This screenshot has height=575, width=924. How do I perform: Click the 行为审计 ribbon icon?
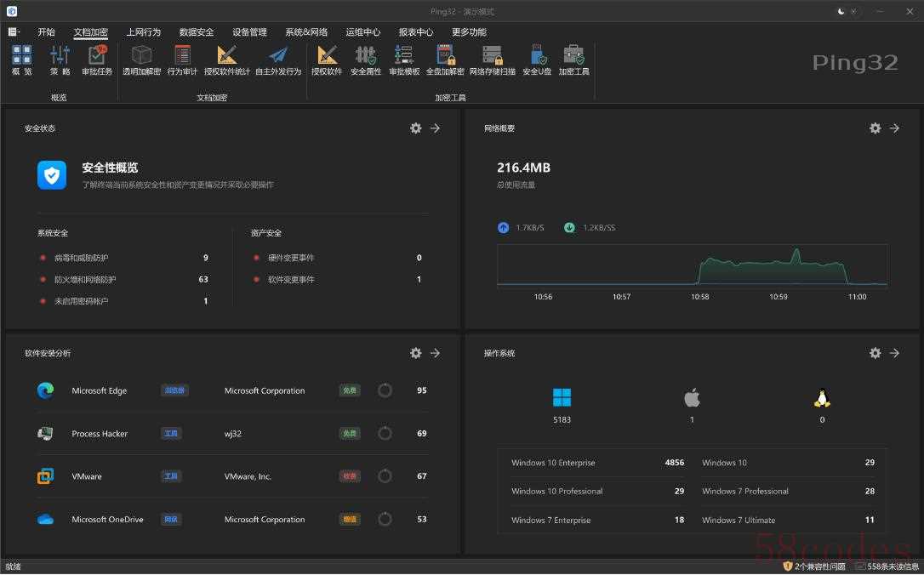point(182,60)
